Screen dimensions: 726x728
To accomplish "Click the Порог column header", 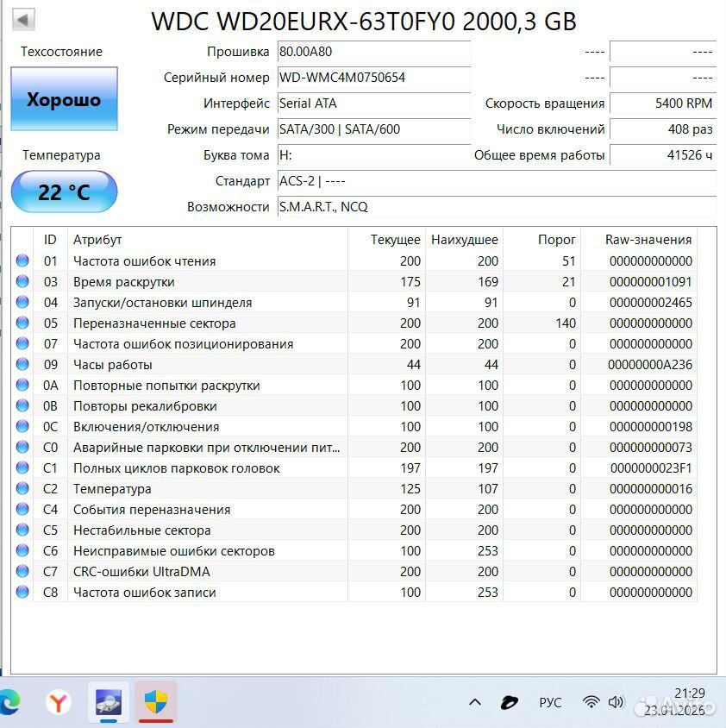I will coord(541,240).
